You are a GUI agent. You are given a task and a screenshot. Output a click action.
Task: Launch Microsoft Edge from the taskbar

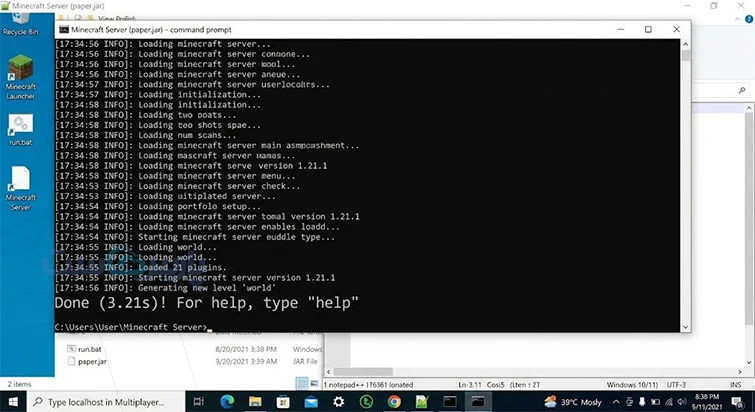click(227, 401)
